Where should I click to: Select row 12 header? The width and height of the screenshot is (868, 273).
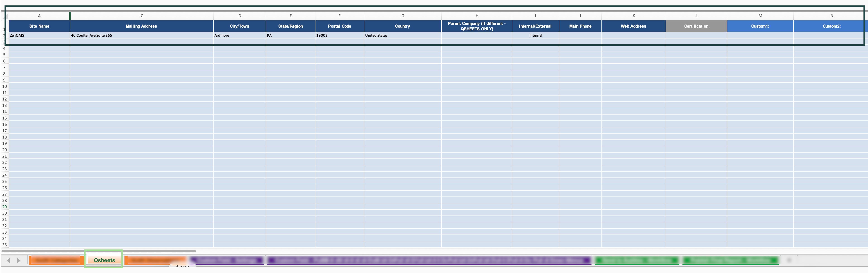(4, 99)
